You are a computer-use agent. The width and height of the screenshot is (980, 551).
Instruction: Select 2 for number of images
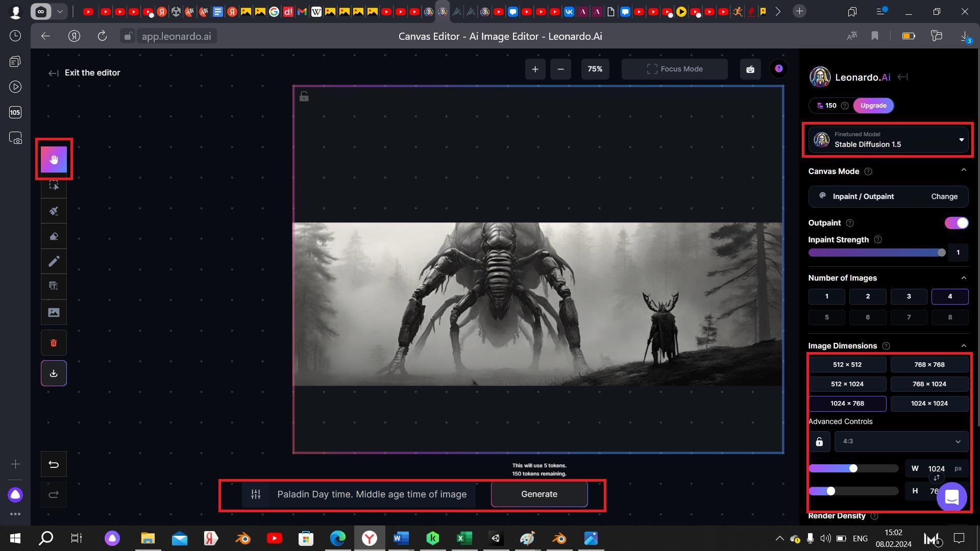pyautogui.click(x=867, y=296)
